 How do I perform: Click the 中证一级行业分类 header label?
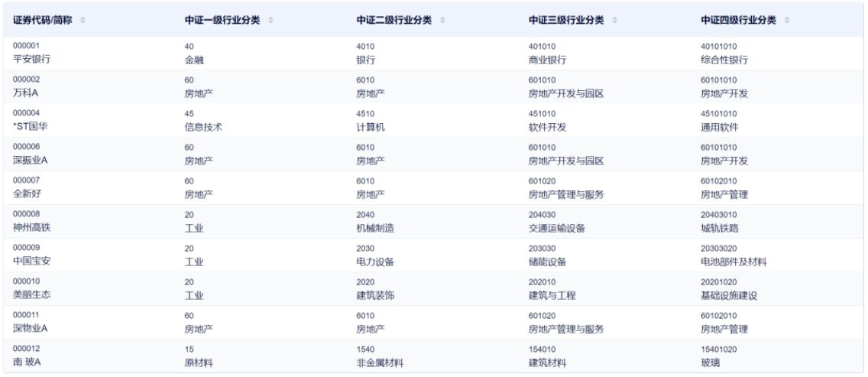[x=222, y=20]
